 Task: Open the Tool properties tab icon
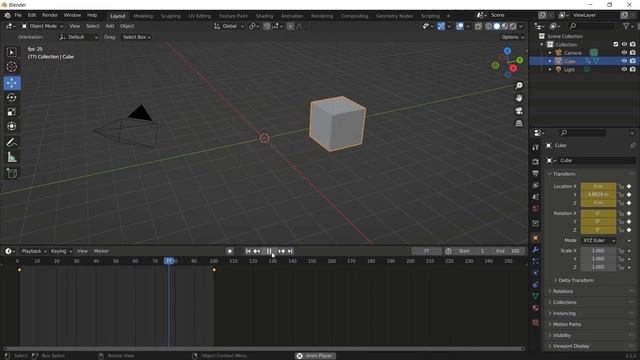(x=536, y=147)
